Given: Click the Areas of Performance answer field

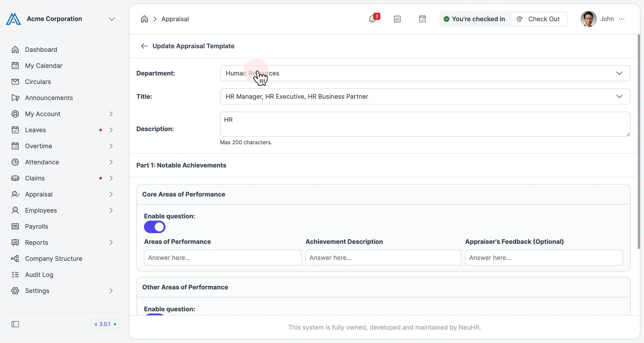Looking at the screenshot, I should point(223,258).
